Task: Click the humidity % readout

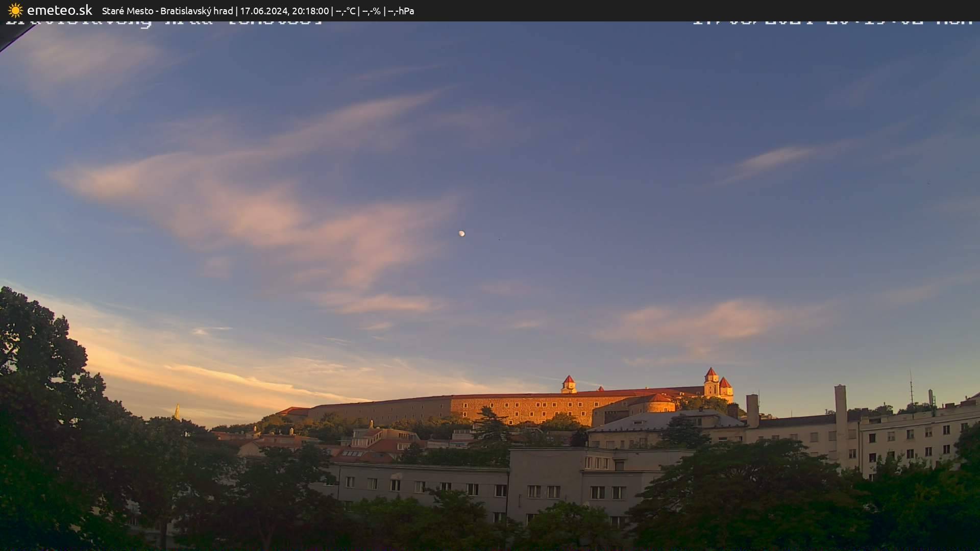Action: [371, 11]
